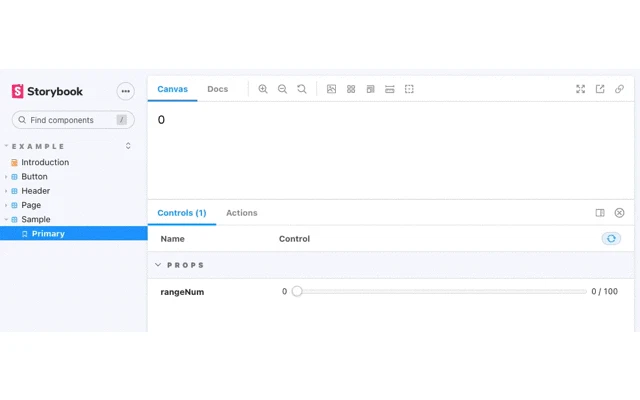Enable the measure tool icon
The image size is (640, 400).
[390, 89]
